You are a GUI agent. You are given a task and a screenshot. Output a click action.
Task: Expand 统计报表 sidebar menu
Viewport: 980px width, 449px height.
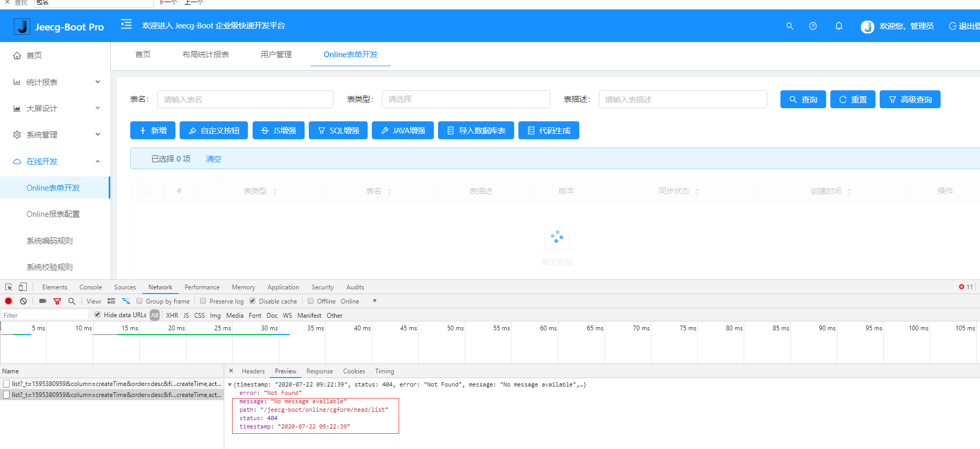point(55,82)
